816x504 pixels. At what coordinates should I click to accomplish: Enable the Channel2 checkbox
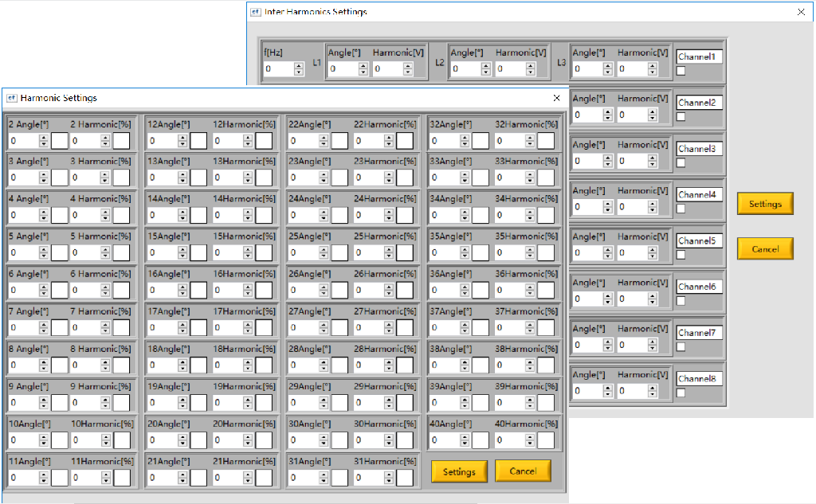[x=681, y=116]
